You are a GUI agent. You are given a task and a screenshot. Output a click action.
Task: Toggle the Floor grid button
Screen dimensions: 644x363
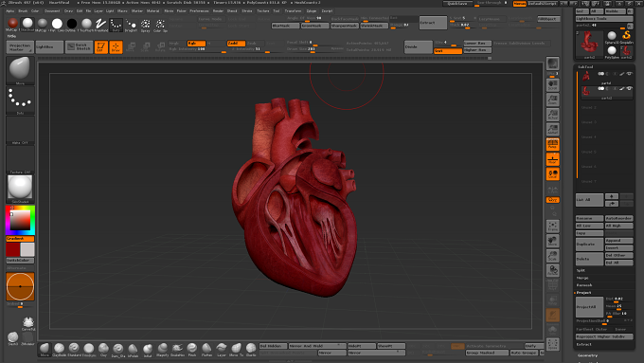[552, 159]
